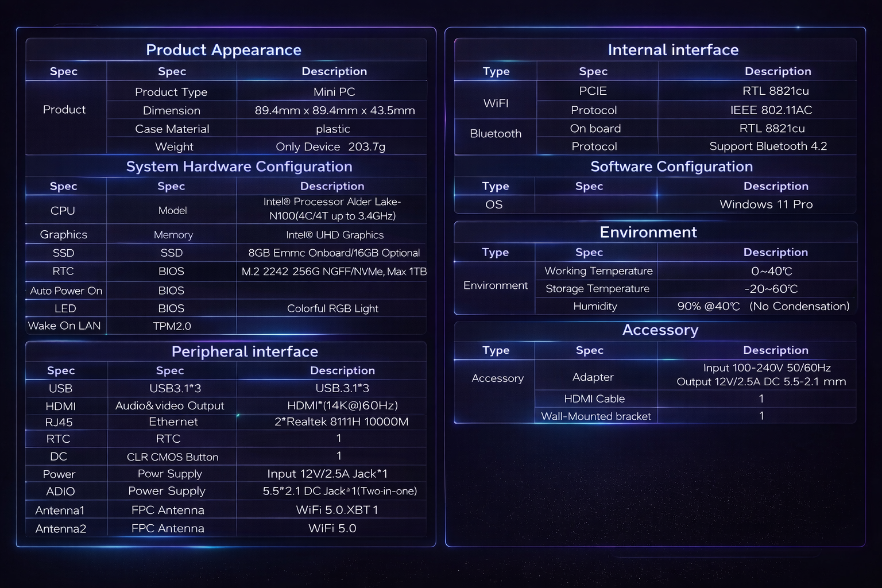The width and height of the screenshot is (882, 588).
Task: Select the System Hardware Configuration heading
Action: pos(239,167)
